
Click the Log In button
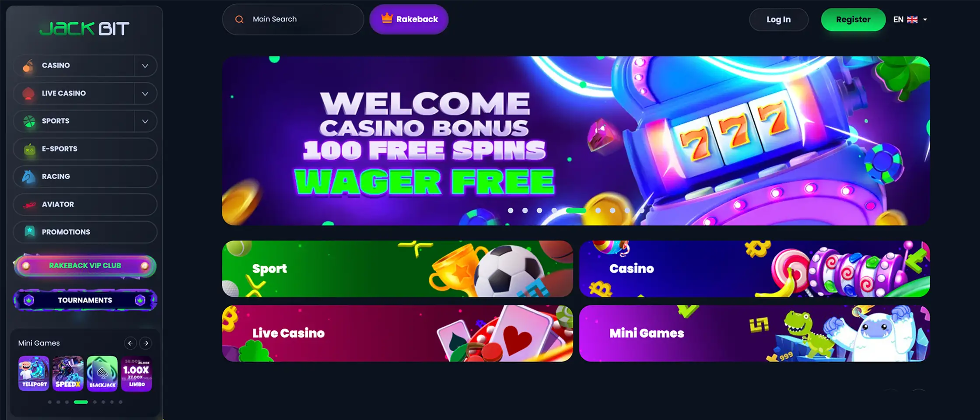(779, 20)
